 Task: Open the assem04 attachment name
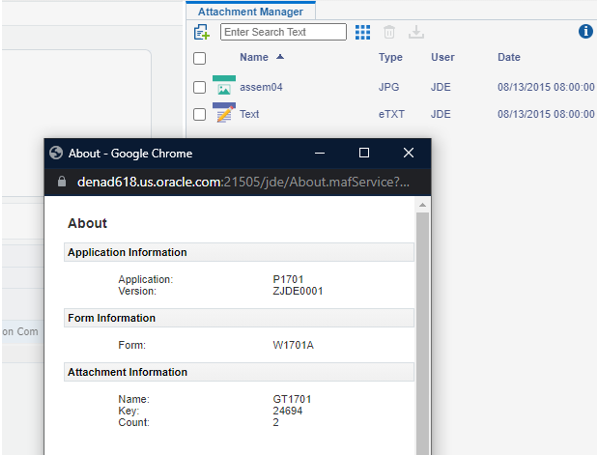click(x=261, y=87)
